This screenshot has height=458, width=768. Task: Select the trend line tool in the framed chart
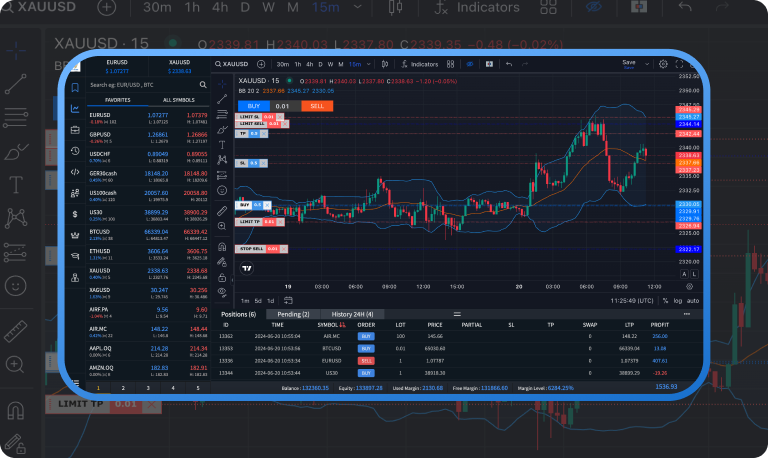coord(222,99)
